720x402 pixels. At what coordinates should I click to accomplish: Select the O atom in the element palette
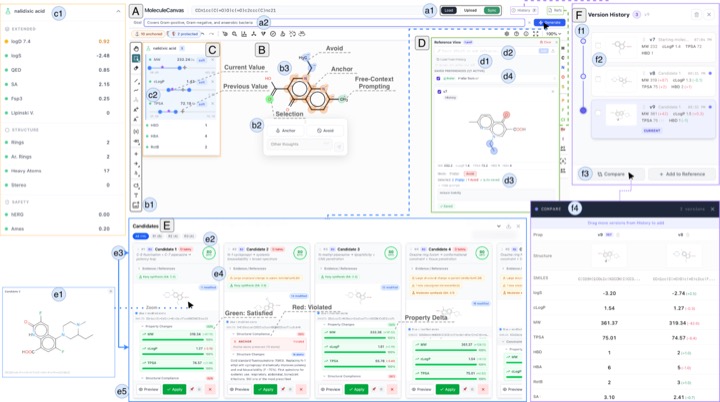point(563,77)
